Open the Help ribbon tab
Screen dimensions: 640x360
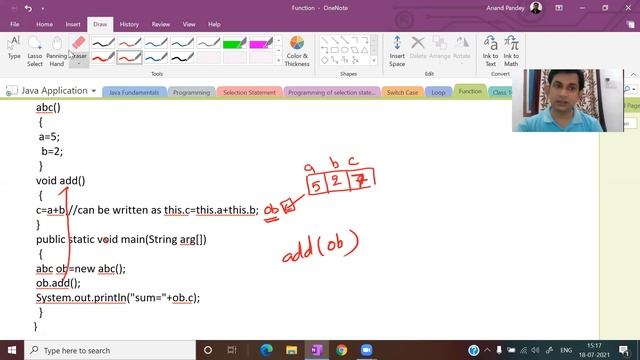[214, 24]
